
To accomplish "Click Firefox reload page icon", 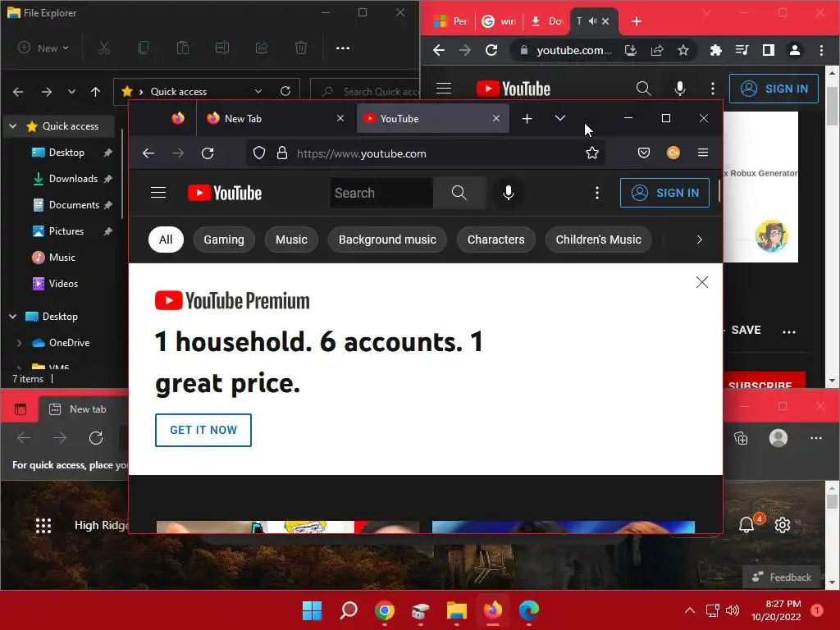I will pyautogui.click(x=208, y=153).
